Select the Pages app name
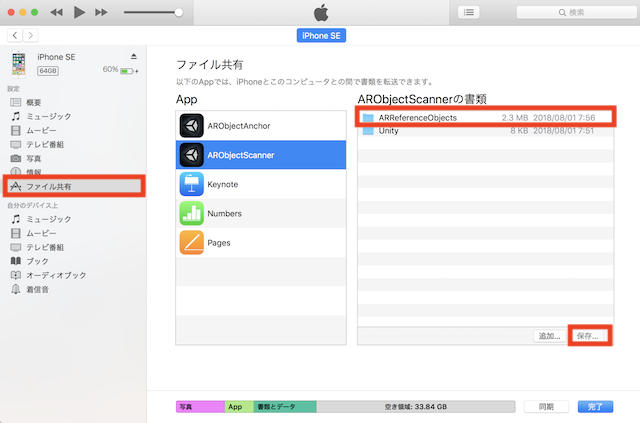 (x=219, y=243)
